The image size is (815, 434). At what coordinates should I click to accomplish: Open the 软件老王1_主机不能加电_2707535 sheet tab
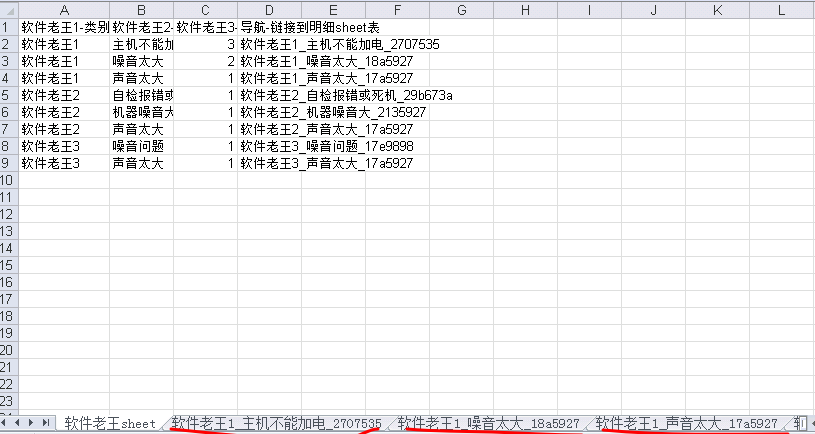[277, 424]
